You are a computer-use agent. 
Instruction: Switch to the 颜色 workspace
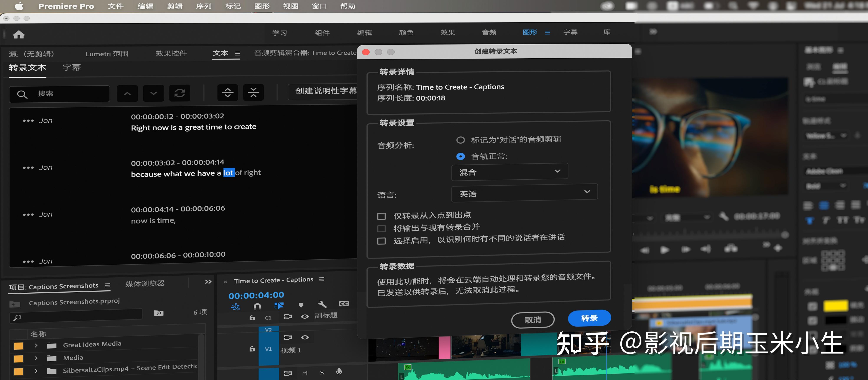(x=406, y=32)
